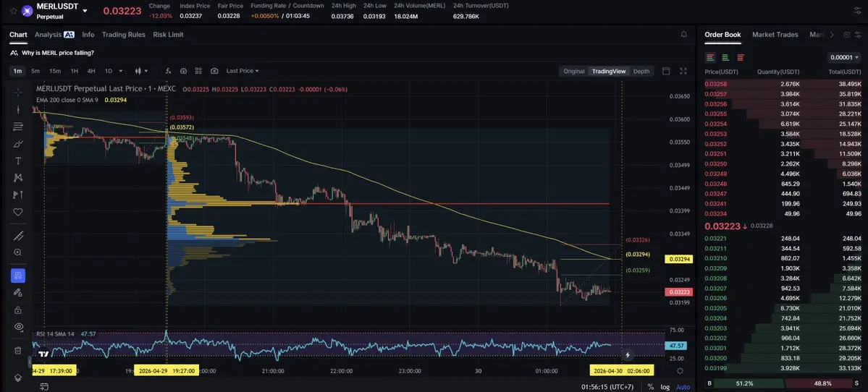
Task: Switch chart view to Original
Action: [x=574, y=72]
